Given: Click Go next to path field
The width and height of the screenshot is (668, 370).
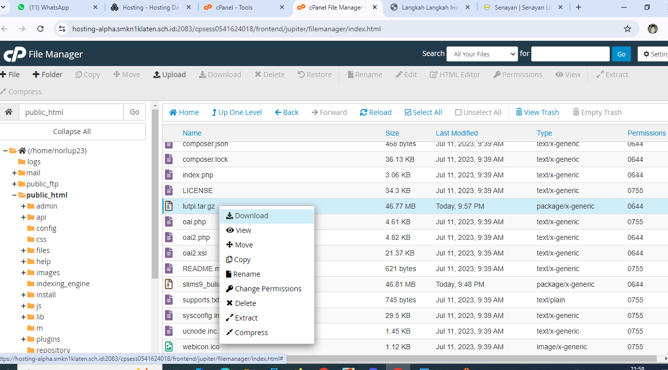Looking at the screenshot, I should click(135, 112).
